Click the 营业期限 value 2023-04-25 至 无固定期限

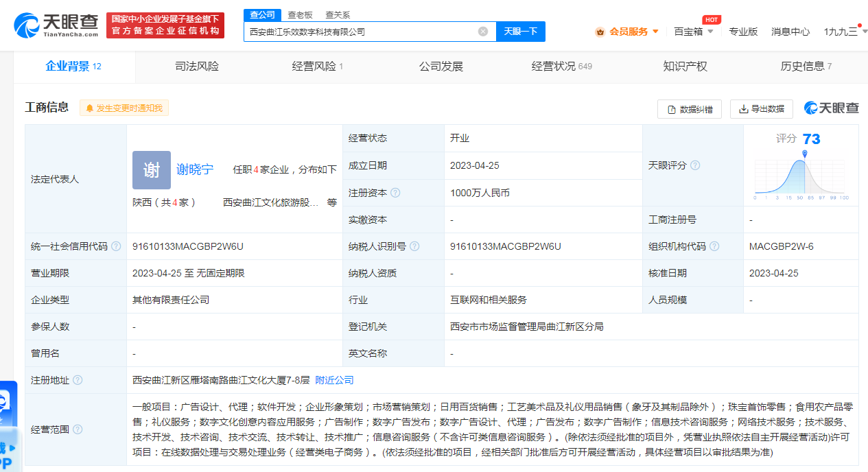[x=189, y=273]
